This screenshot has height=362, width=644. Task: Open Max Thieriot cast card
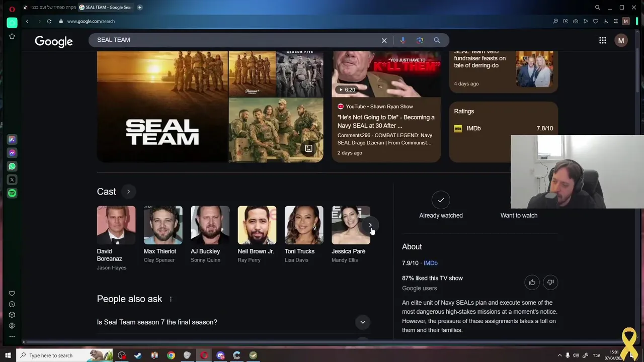click(163, 234)
